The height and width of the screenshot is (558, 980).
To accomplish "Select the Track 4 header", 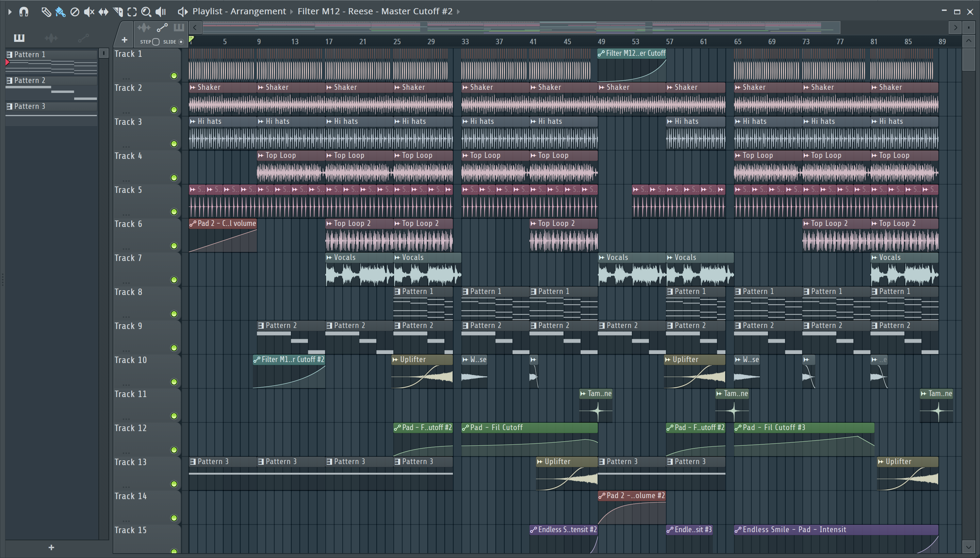I will tap(147, 167).
